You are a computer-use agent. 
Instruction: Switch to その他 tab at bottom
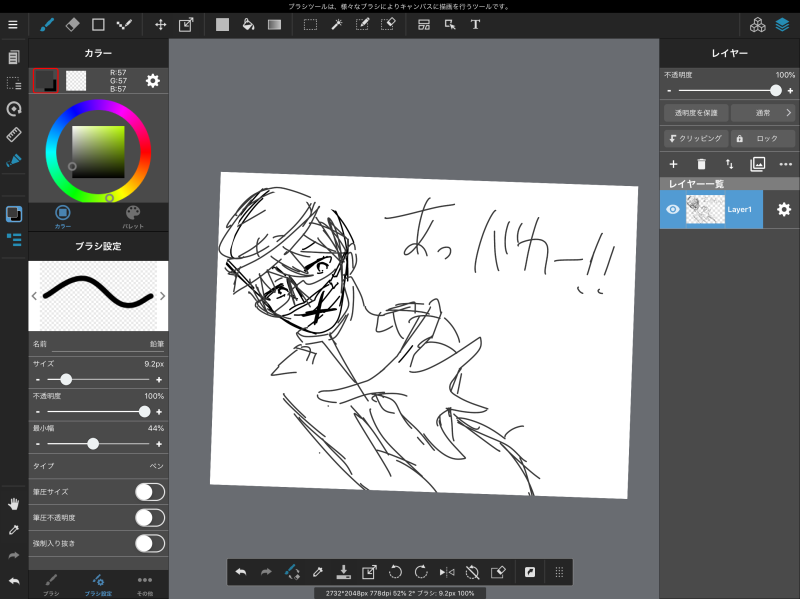click(145, 585)
